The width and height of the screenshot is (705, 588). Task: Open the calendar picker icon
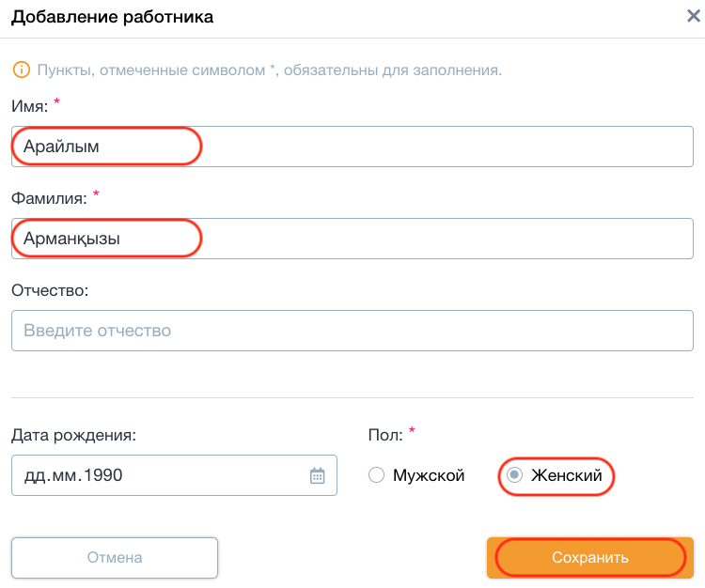[317, 475]
